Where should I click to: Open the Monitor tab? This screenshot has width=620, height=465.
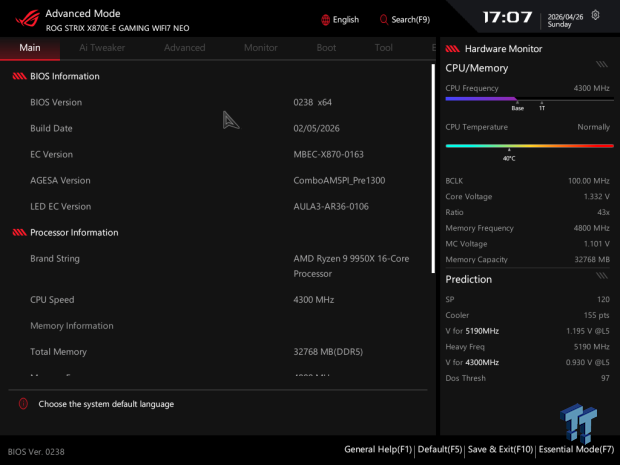tap(261, 48)
